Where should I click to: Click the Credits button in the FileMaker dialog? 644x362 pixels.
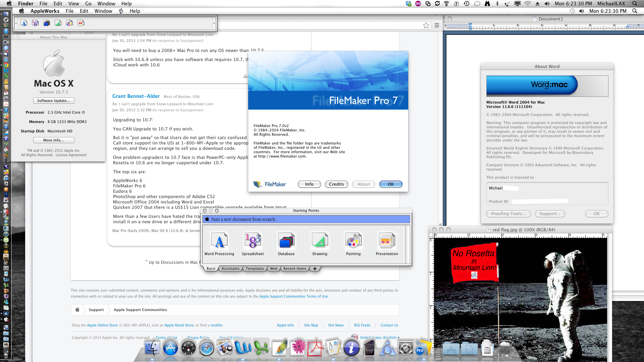click(336, 184)
